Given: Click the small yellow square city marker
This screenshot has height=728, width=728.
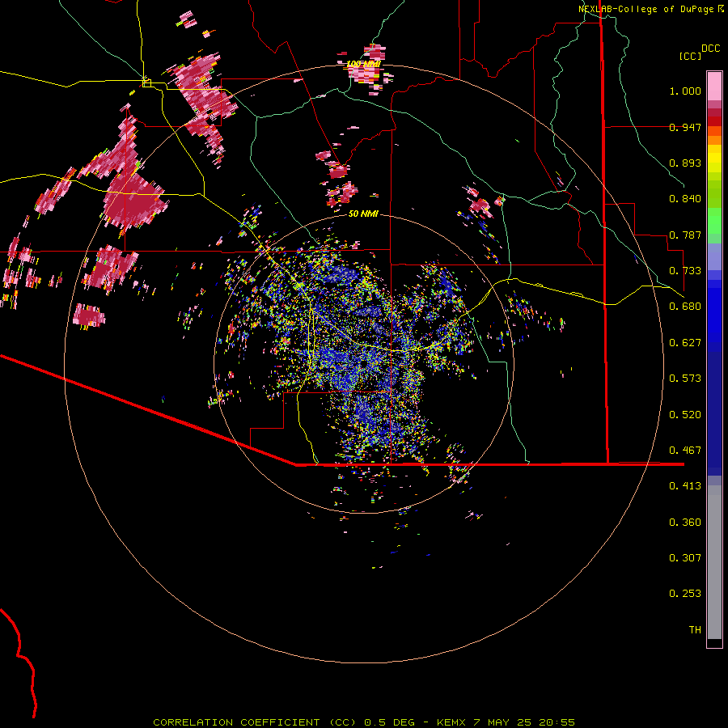Looking at the screenshot, I should 146,83.
